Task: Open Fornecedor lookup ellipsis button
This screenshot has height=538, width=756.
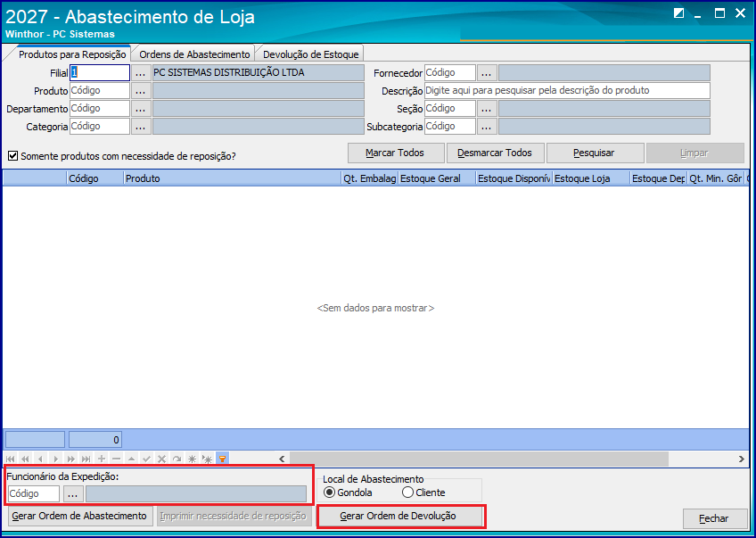Action: [x=487, y=73]
